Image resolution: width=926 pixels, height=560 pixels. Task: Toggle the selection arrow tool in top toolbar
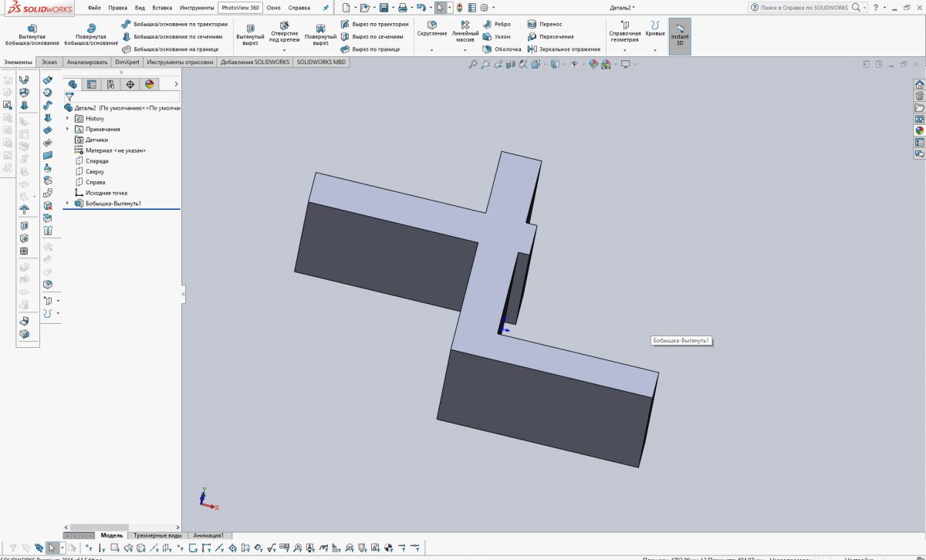point(440,8)
